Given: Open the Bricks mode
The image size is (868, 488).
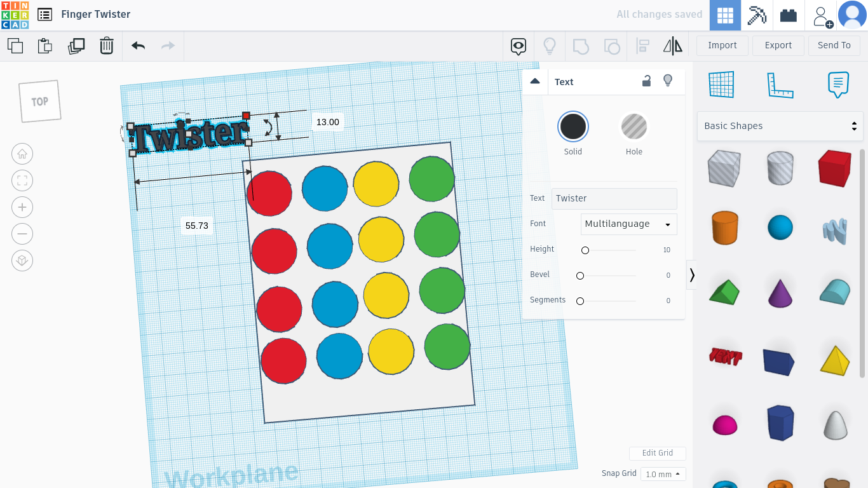Looking at the screenshot, I should point(789,15).
